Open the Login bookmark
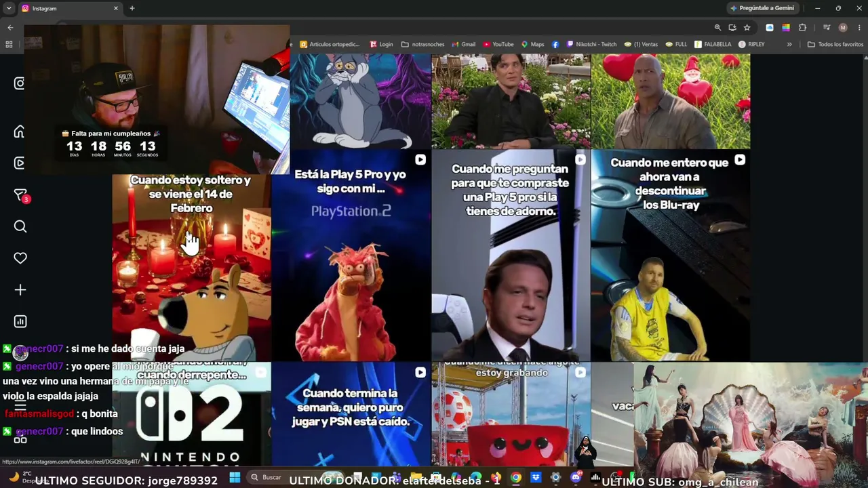The width and height of the screenshot is (868, 488). pos(381,45)
